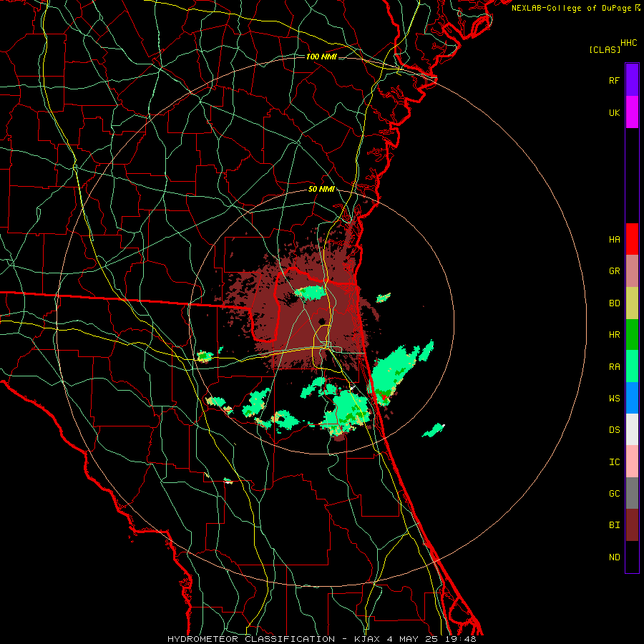The height and width of the screenshot is (644, 644).
Task: Click the RF legend label
Action: pyautogui.click(x=614, y=80)
